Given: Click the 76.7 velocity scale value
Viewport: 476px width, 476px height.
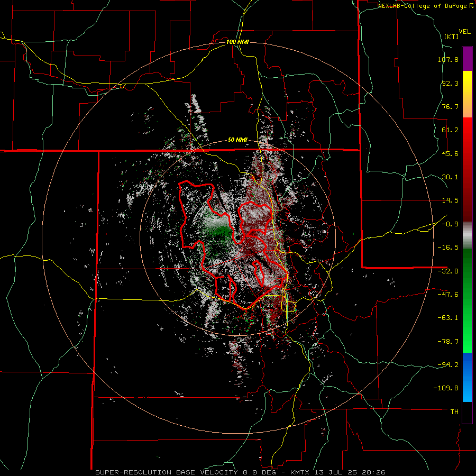Looking at the screenshot, I should coord(450,106).
